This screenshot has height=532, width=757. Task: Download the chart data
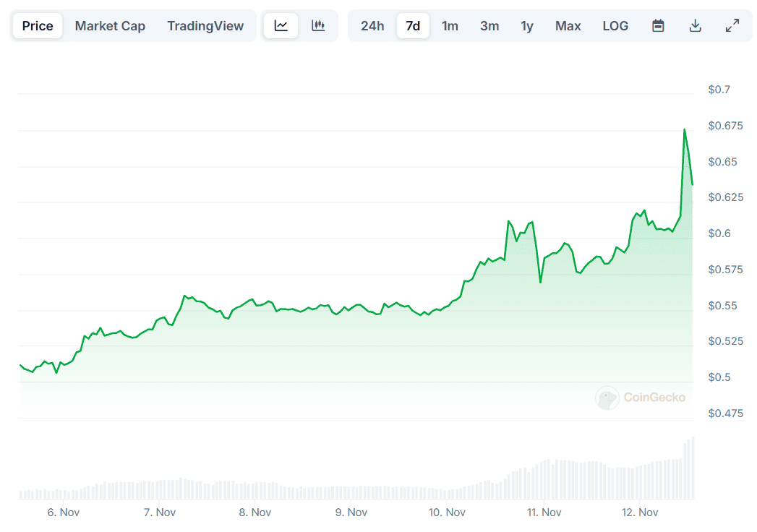(695, 26)
